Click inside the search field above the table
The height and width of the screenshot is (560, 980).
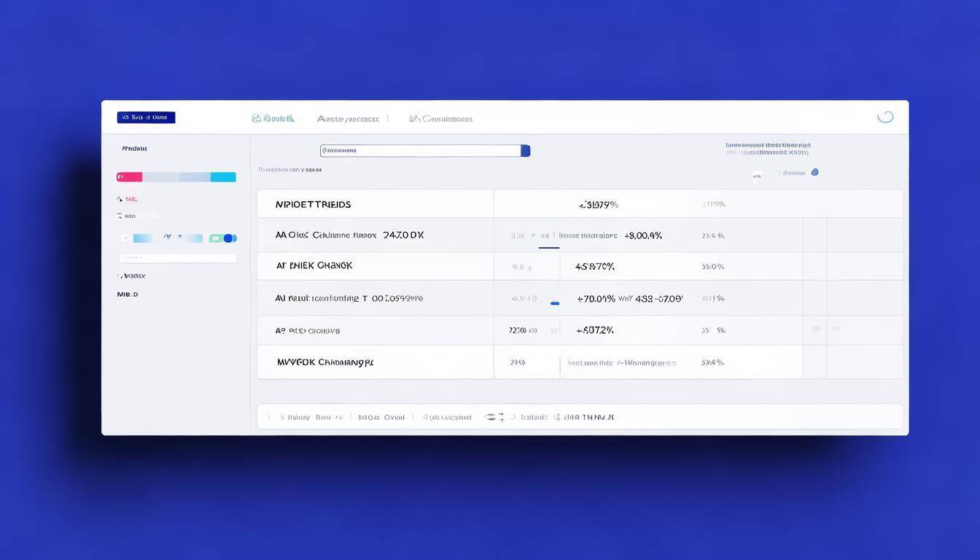point(419,150)
